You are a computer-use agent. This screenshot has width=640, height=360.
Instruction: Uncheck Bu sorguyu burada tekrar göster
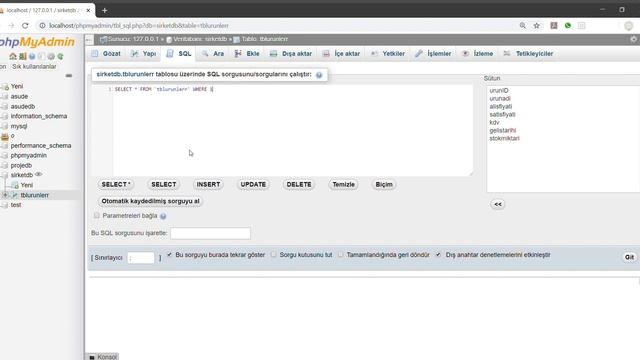pyautogui.click(x=169, y=255)
